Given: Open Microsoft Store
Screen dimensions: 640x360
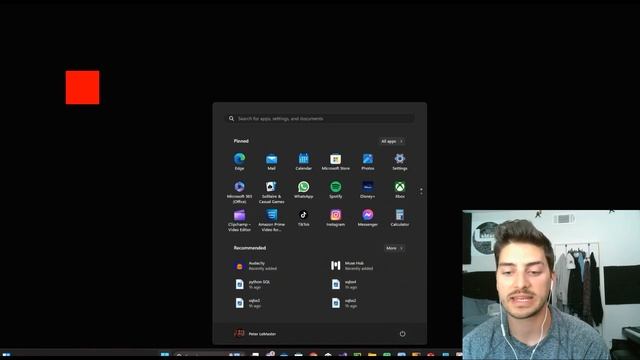Looking at the screenshot, I should coord(336,162).
